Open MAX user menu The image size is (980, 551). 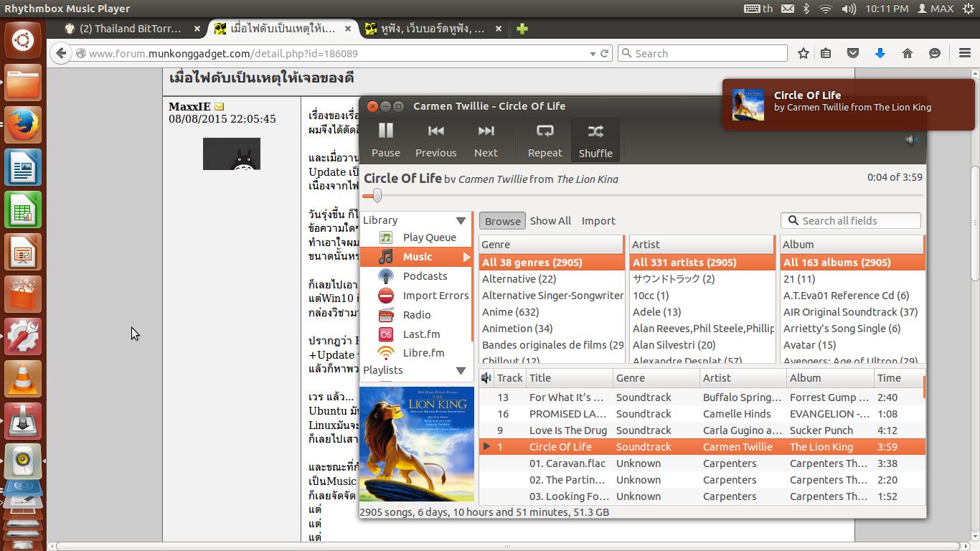coord(936,9)
